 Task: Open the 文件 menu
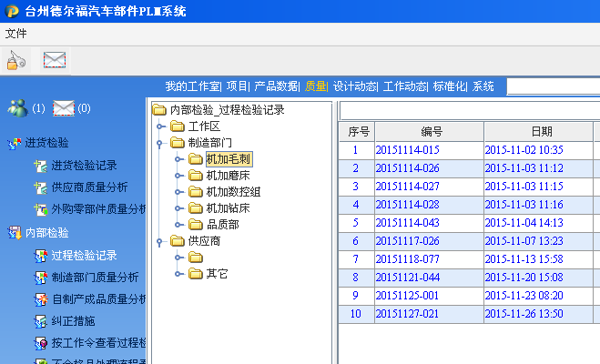(15, 34)
